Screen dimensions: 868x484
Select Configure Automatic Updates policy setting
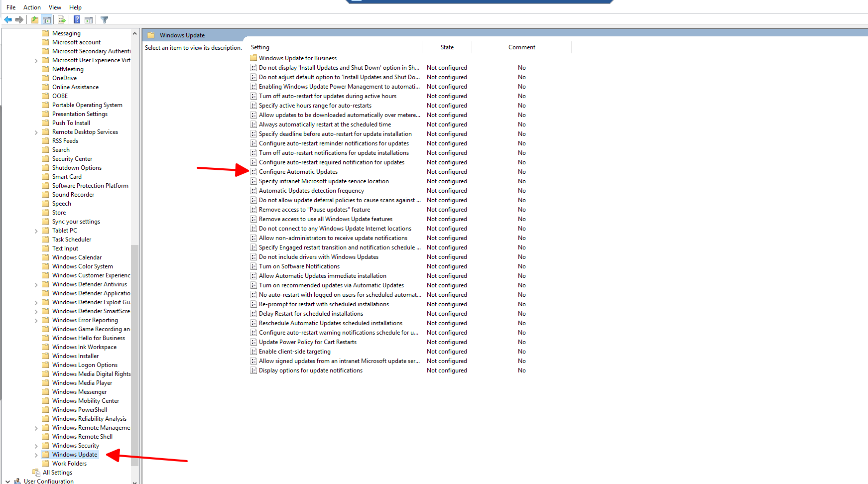tap(298, 172)
